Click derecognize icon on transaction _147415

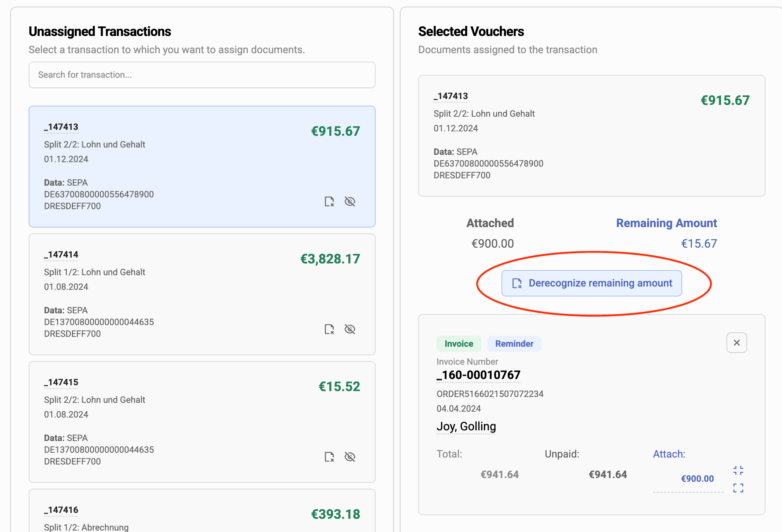tap(329, 457)
